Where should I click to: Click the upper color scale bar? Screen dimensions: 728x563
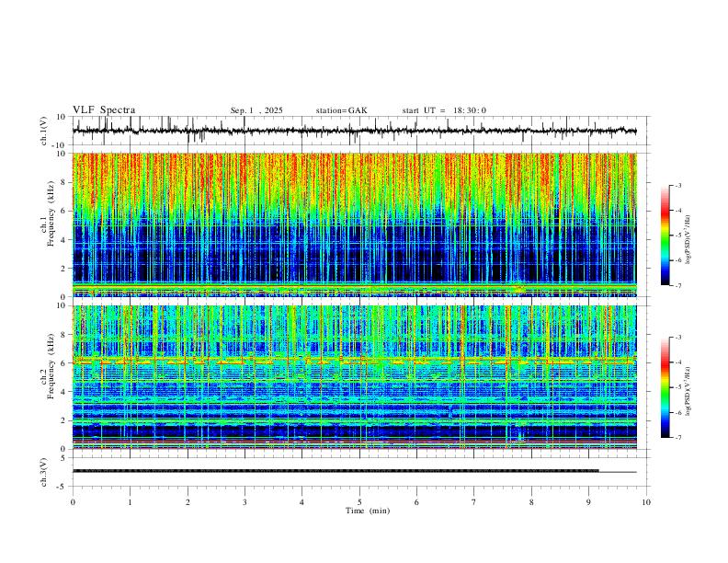click(665, 236)
